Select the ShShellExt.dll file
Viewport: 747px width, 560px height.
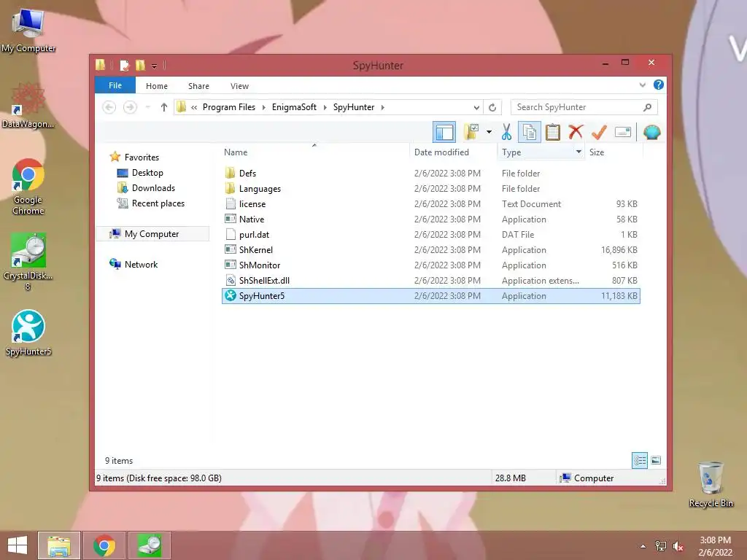point(430,280)
